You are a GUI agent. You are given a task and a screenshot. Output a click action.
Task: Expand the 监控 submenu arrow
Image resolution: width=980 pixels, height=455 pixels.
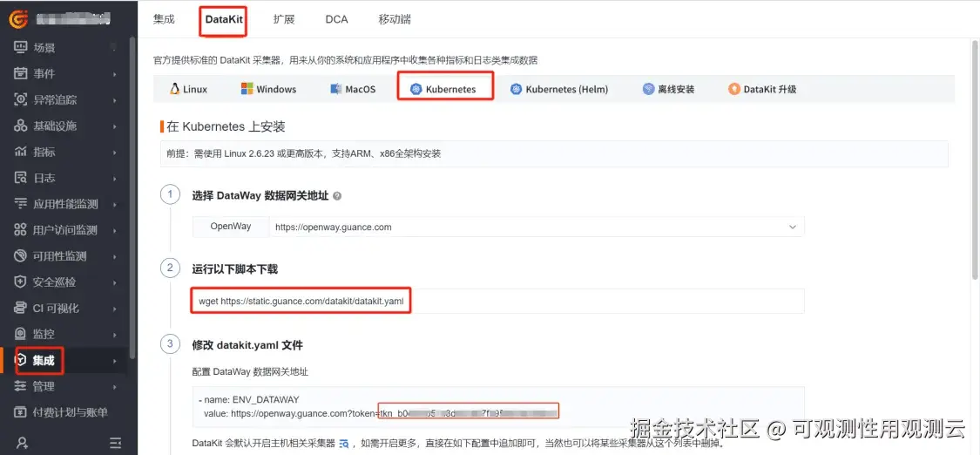click(x=115, y=335)
